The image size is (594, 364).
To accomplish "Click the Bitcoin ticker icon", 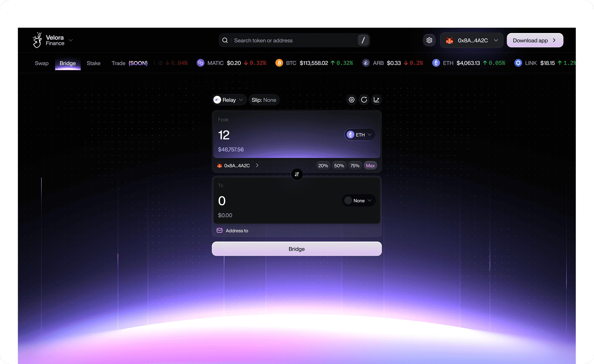I will coord(279,63).
